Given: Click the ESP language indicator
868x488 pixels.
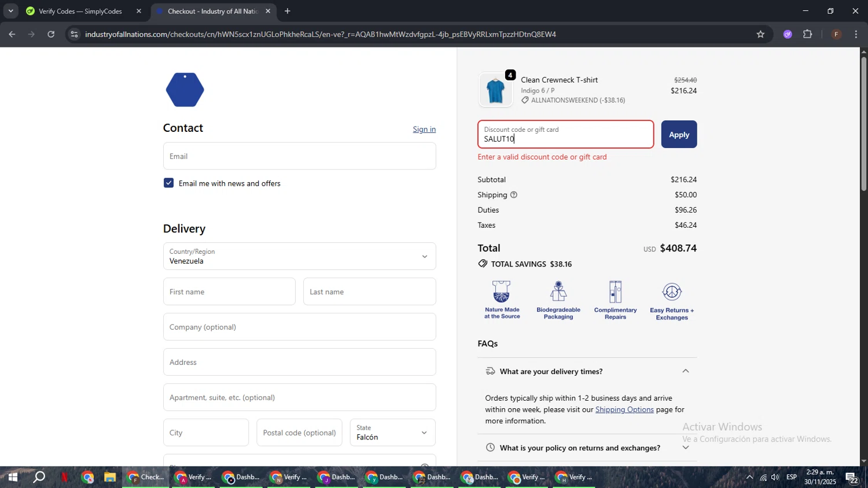Looking at the screenshot, I should pyautogui.click(x=792, y=478).
